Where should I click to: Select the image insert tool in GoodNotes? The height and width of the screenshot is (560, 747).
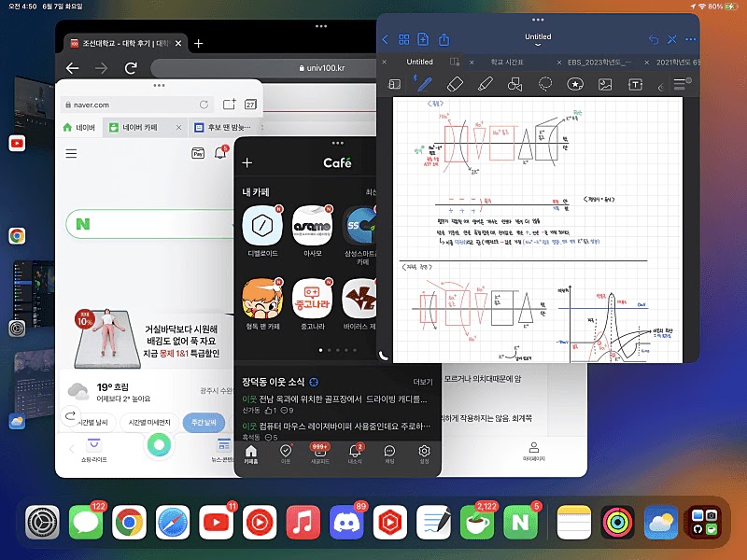[x=605, y=85]
